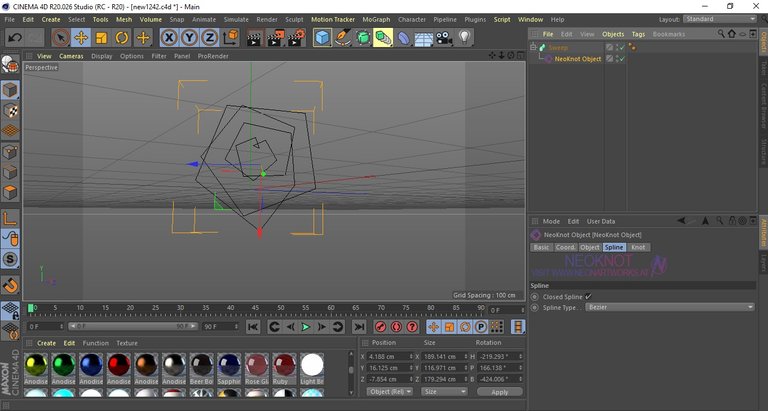Add a camera object

coord(444,38)
